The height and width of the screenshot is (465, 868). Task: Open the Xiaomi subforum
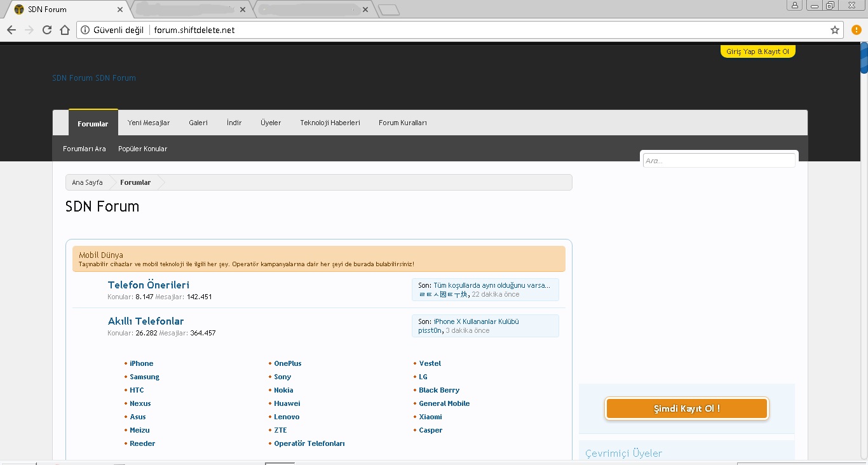pos(431,417)
